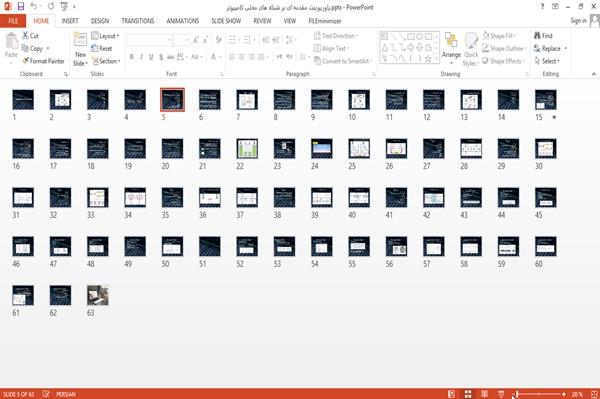The image size is (600, 399).
Task: Switch to the INSERT tab
Action: click(x=70, y=21)
